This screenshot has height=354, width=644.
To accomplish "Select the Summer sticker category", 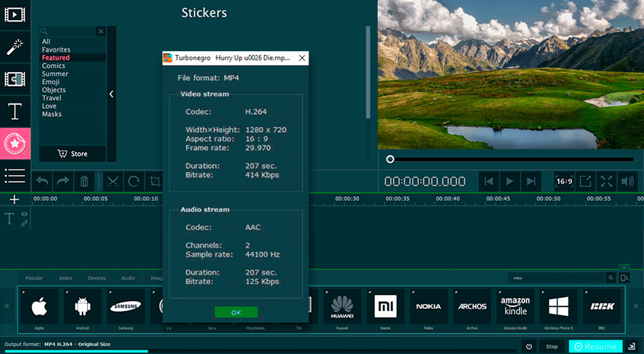I will click(x=55, y=74).
